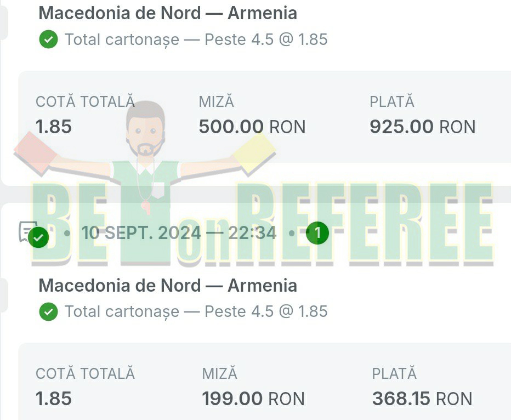Click the green badge showing number 1
Screen dimensions: 511x420
coord(317,234)
